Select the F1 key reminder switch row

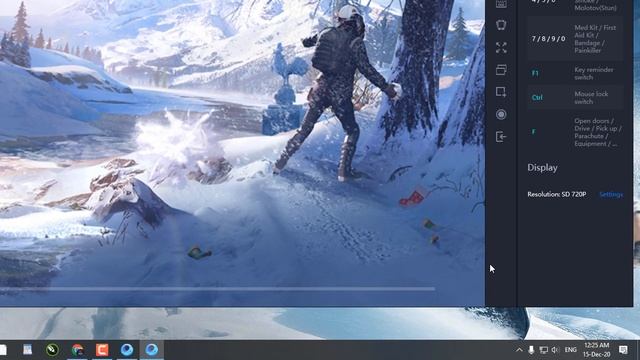[575, 73]
